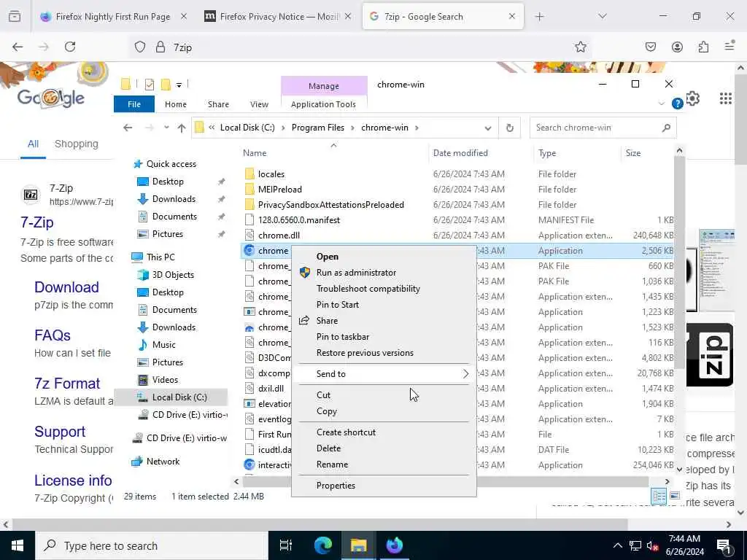Viewport: 747px width, 560px height.
Task: Go back using the Firefox back arrow
Action: click(x=18, y=47)
